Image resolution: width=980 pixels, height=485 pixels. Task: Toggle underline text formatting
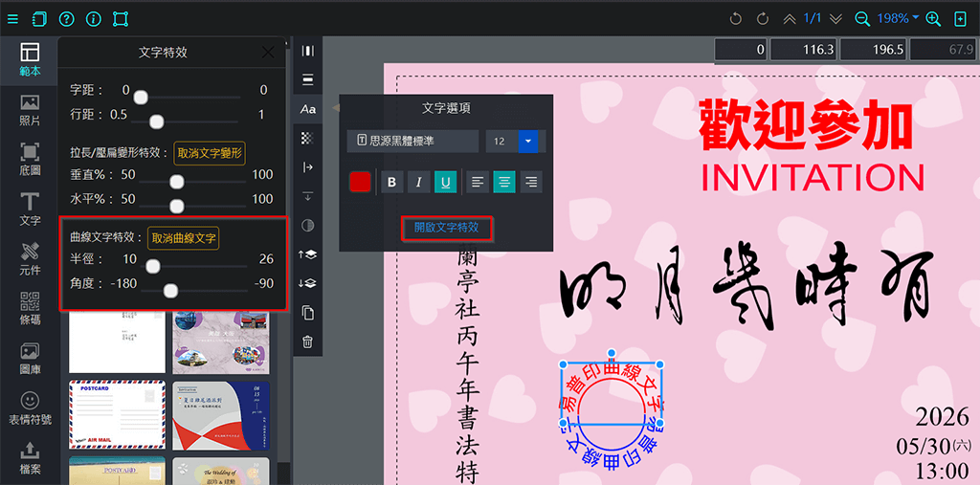tap(445, 182)
